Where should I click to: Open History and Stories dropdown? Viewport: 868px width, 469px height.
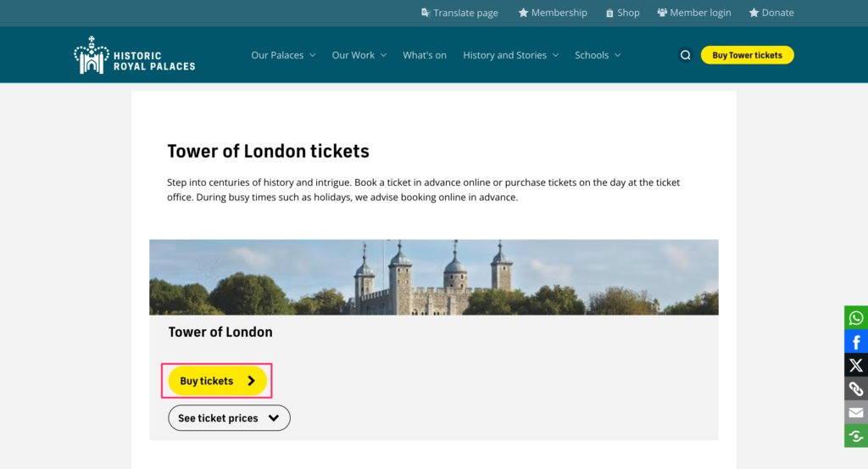(510, 55)
